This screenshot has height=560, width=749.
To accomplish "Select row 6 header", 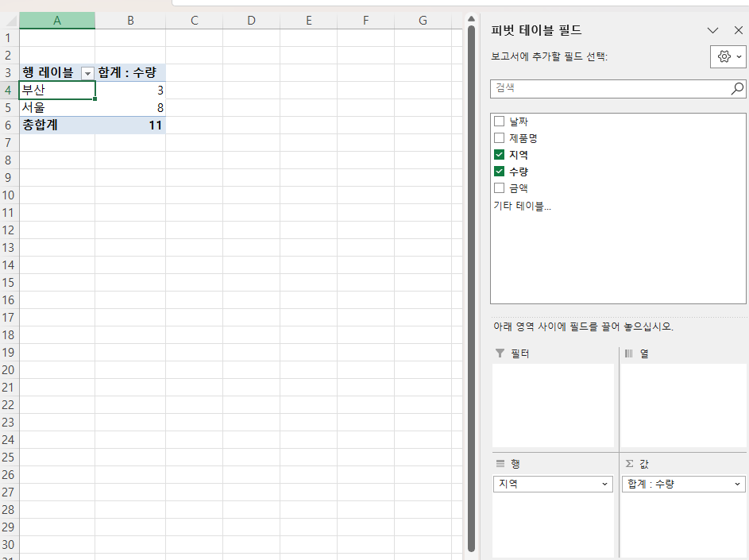I will pos(9,126).
